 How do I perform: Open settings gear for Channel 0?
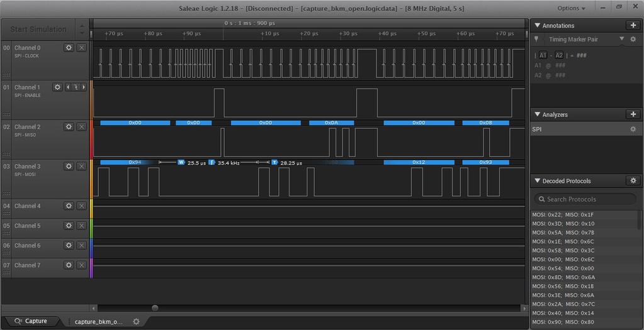(x=69, y=48)
